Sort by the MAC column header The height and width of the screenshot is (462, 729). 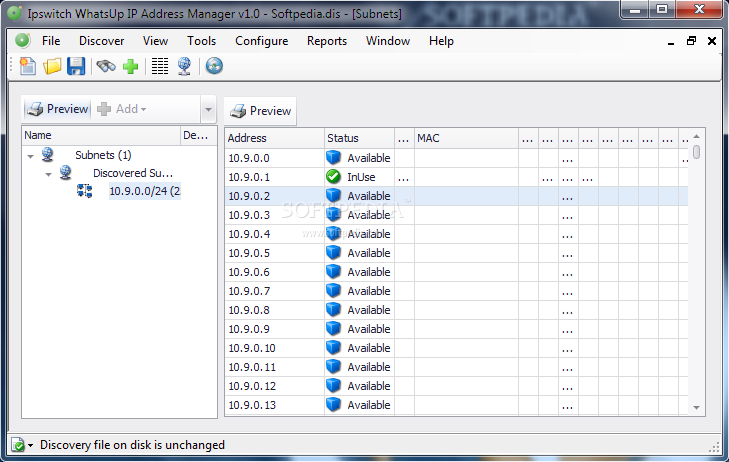click(466, 138)
